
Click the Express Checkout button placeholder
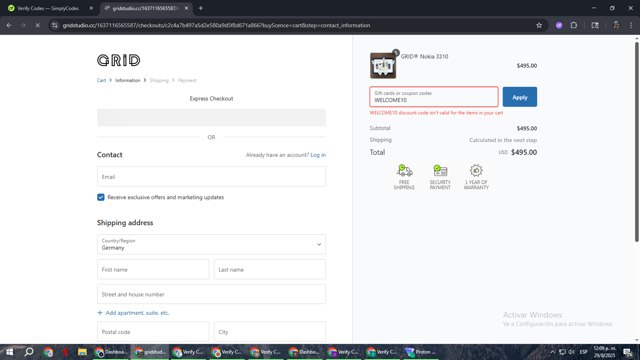pos(211,118)
